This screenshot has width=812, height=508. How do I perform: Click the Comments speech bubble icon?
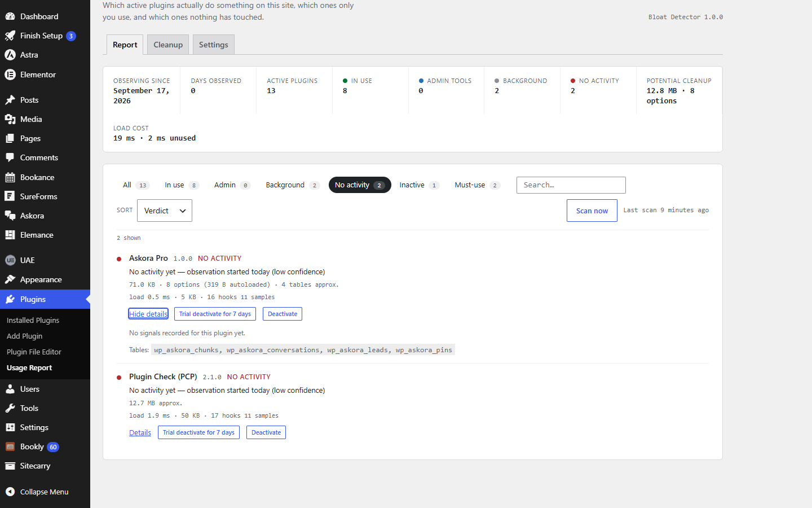[10, 157]
